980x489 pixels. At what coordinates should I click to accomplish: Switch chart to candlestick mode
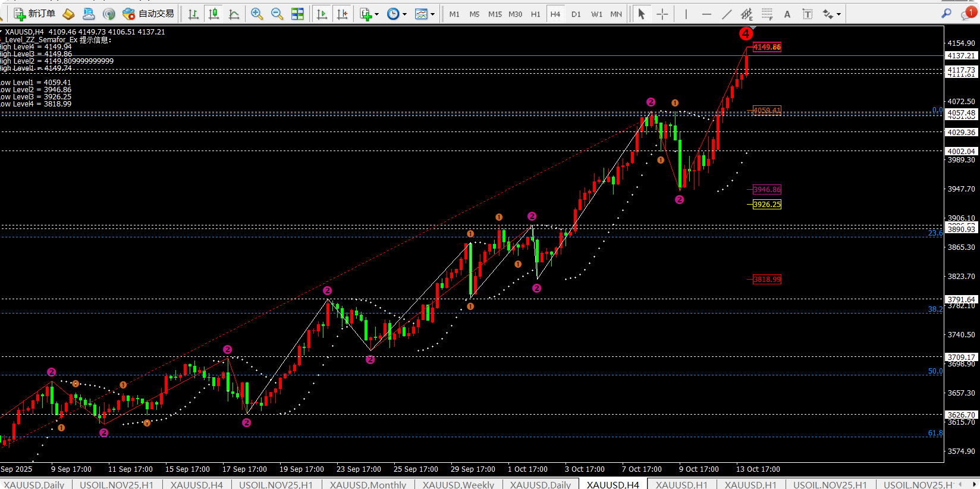tap(213, 14)
